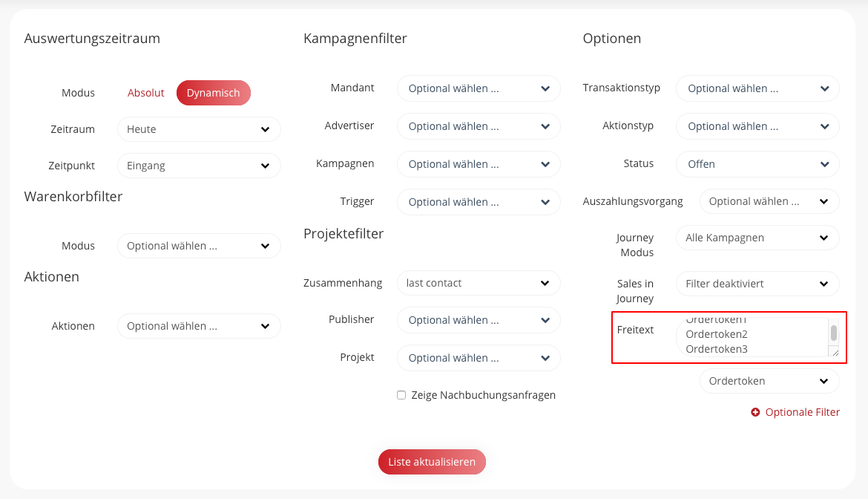The width and height of the screenshot is (868, 499).
Task: Click the plus icon beside Optionale Filter
Action: (x=755, y=412)
